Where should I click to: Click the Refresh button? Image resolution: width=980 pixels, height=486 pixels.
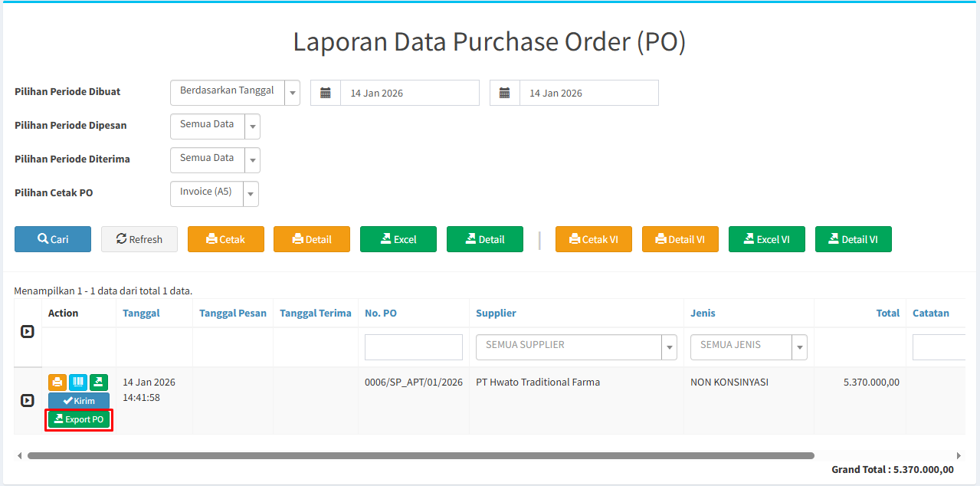pos(139,239)
